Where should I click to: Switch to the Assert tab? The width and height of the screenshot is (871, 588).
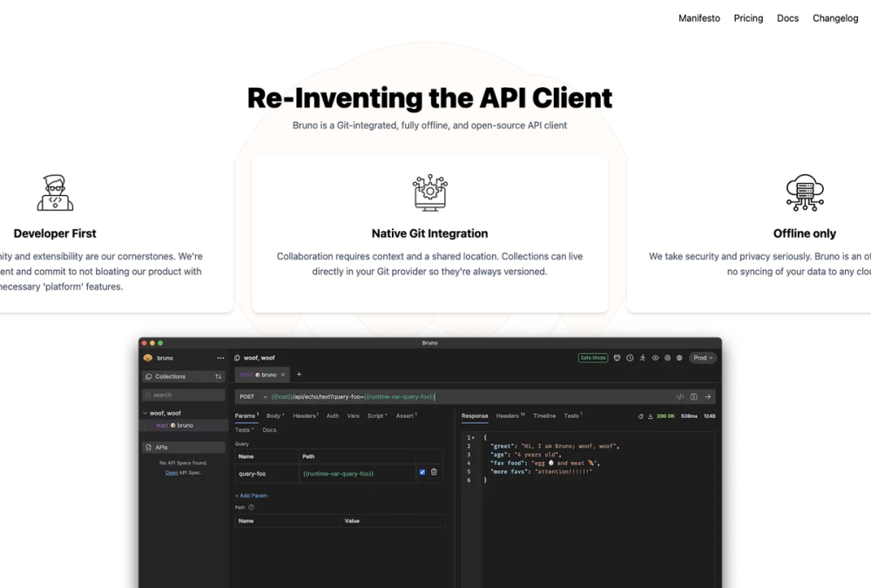(406, 416)
